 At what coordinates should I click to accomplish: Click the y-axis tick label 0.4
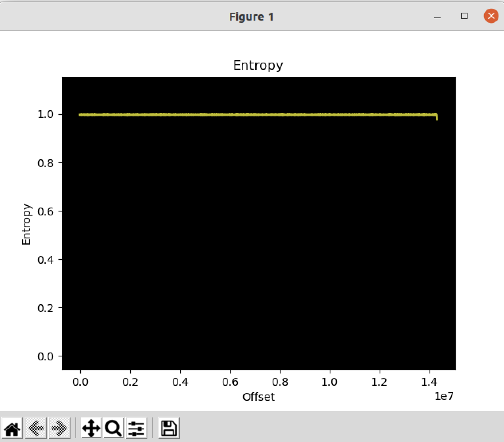pos(45,259)
